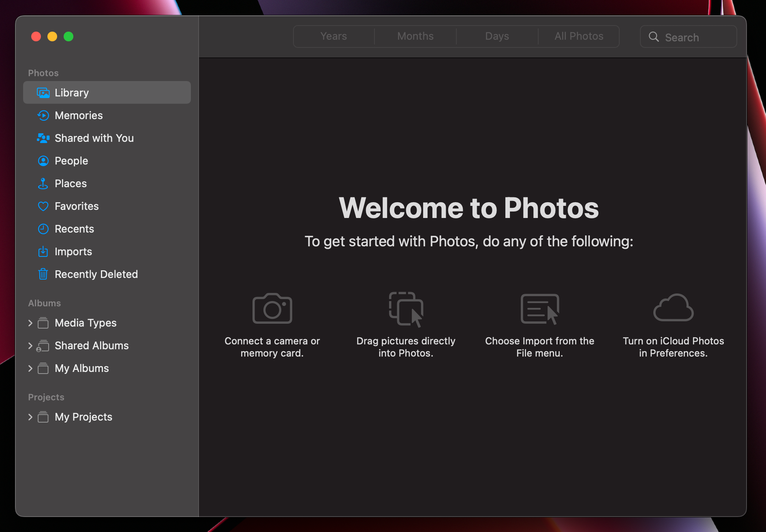This screenshot has height=532, width=766.
Task: Click the drag-pictures icon with cursor
Action: pos(406,309)
